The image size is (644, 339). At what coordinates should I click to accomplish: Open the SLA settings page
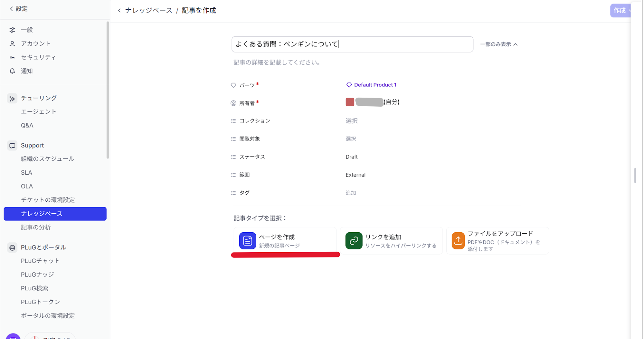point(26,173)
